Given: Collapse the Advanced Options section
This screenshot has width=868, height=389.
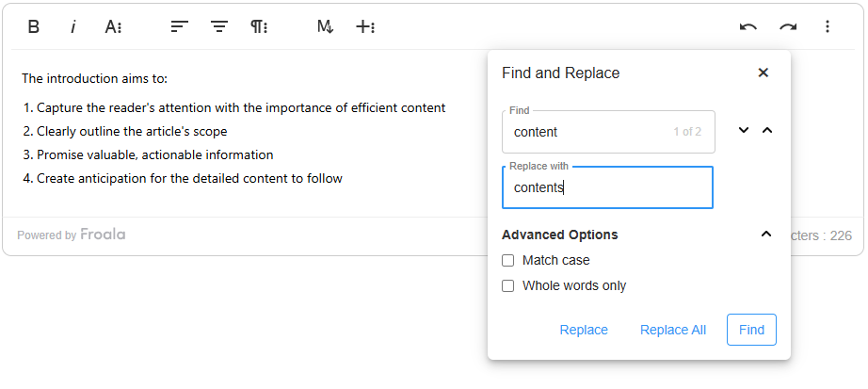Looking at the screenshot, I should 766,234.
